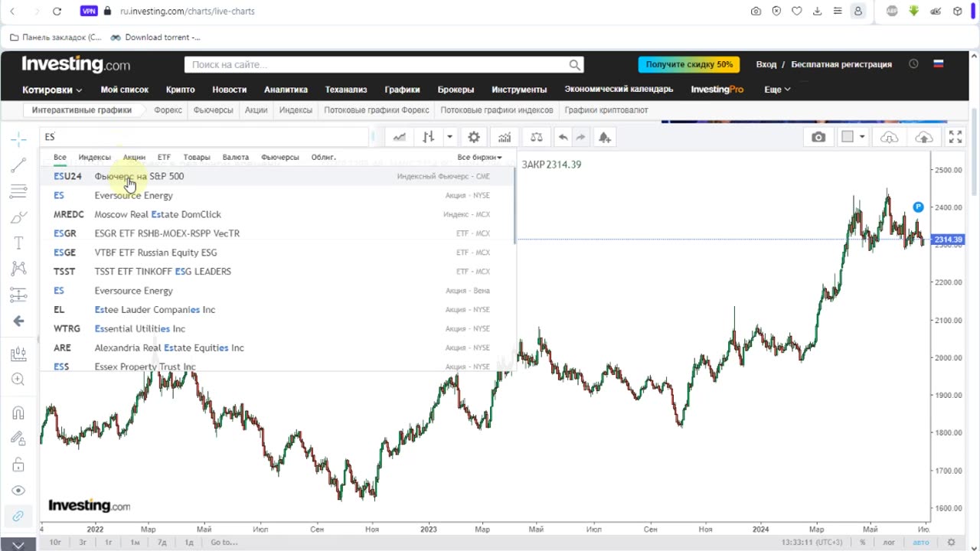Screen dimensions: 980x551
Task: Open the Аналитика menu
Action: click(286, 90)
